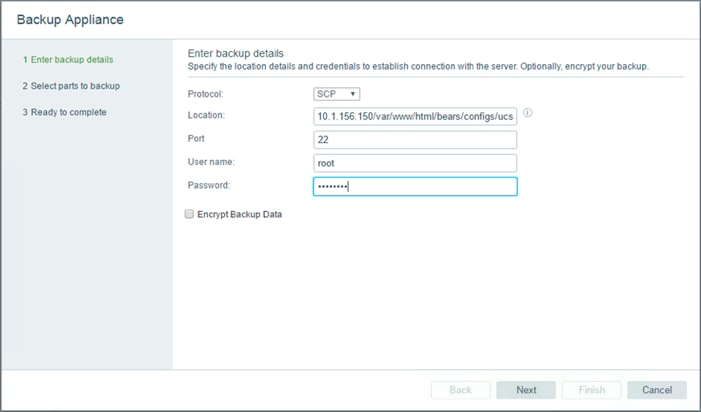Enable the Encrypt Backup Data checkbox
This screenshot has height=412, width=701.
pyautogui.click(x=190, y=214)
